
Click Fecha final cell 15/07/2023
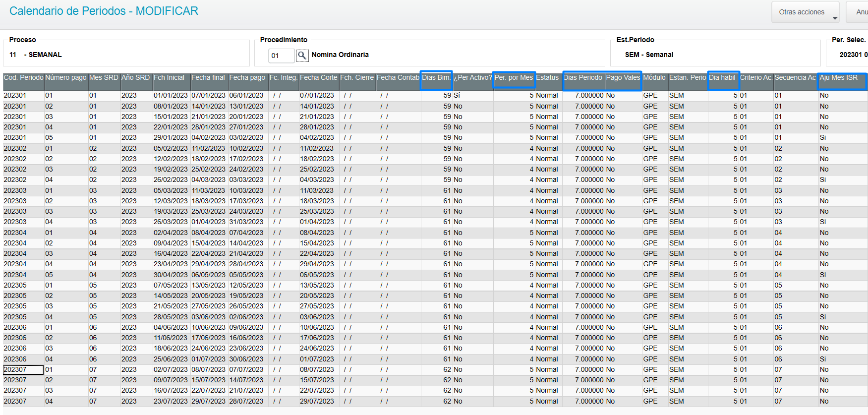(x=208, y=380)
